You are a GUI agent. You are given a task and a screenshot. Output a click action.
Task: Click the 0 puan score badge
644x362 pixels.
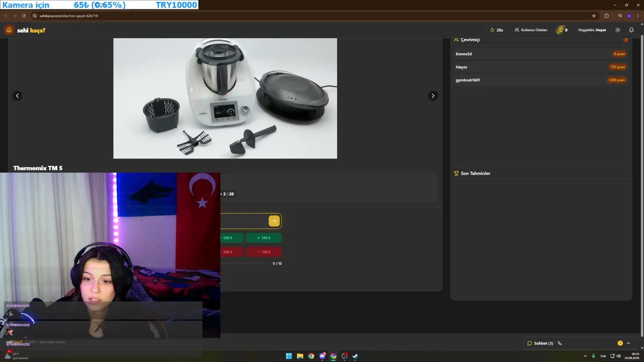(x=619, y=54)
